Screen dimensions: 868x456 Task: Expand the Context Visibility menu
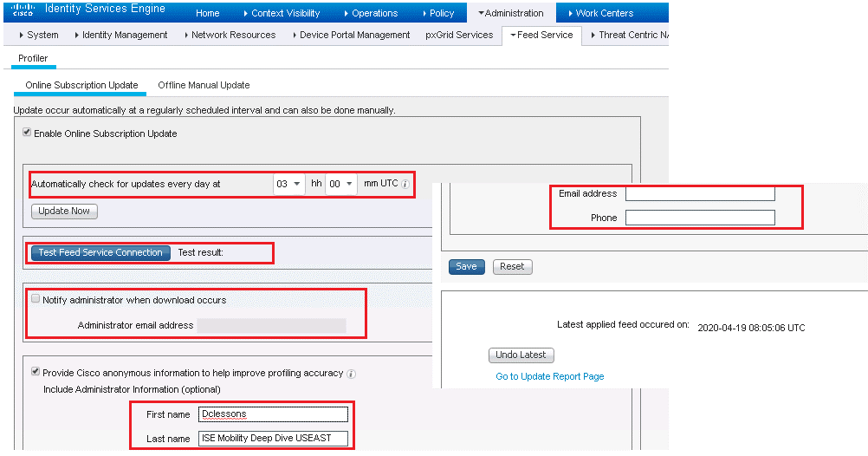pos(282,13)
